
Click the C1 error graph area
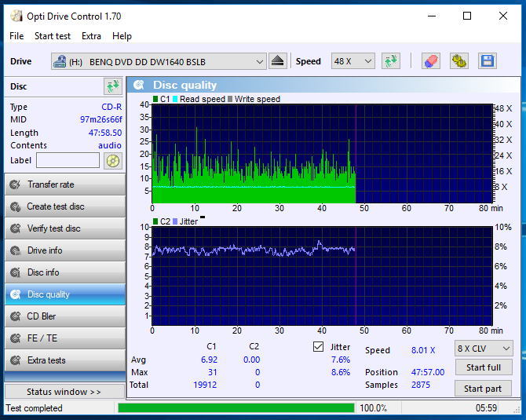coord(322,154)
